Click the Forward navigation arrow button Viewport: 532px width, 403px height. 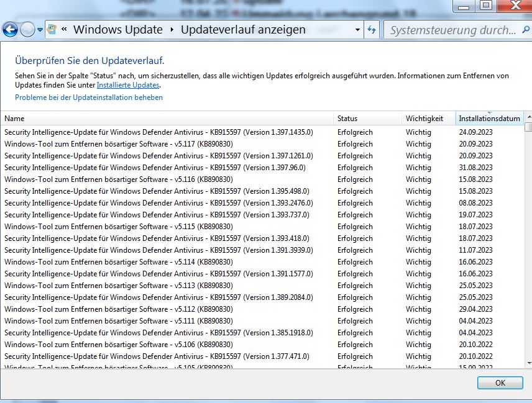click(x=27, y=30)
